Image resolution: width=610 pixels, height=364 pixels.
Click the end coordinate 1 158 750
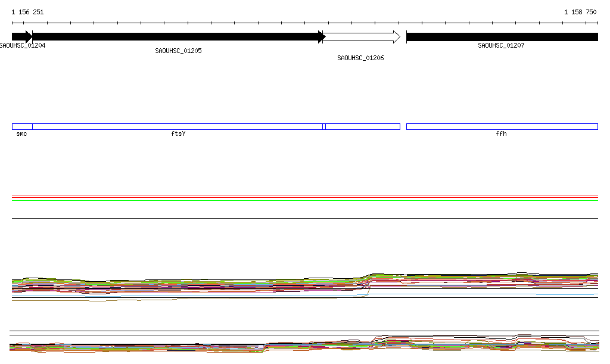coord(580,12)
